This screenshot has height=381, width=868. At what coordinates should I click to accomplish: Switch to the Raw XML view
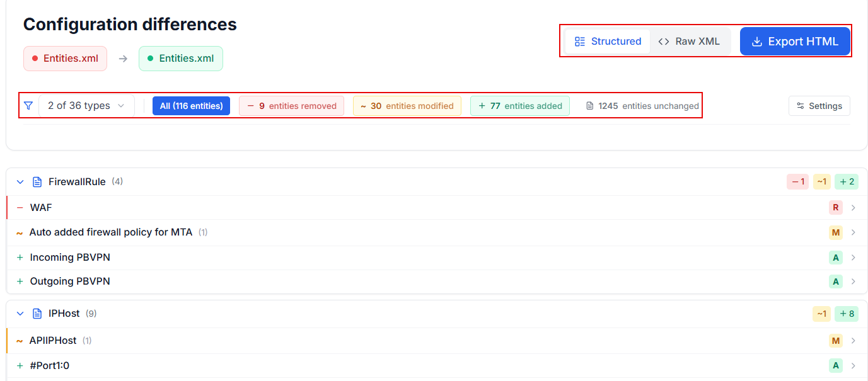coord(689,42)
